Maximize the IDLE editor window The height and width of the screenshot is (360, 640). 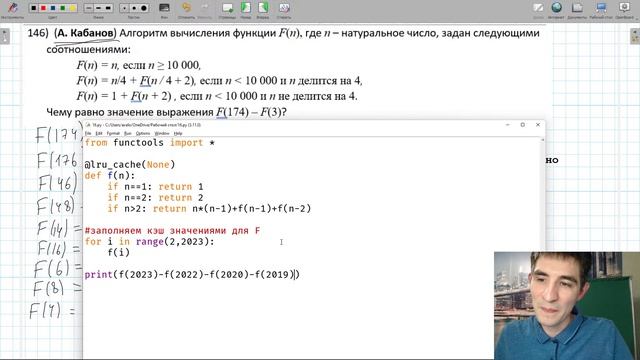[522, 125]
